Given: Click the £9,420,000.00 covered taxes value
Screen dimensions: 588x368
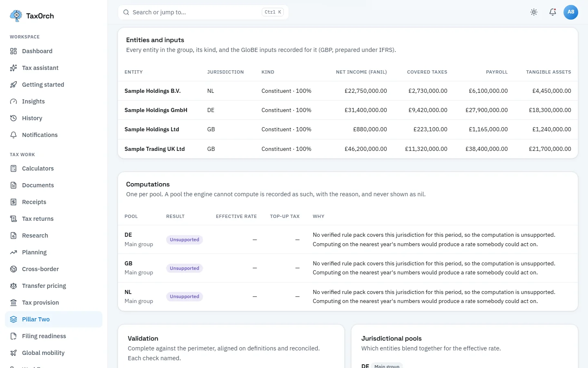Looking at the screenshot, I should pyautogui.click(x=428, y=110).
